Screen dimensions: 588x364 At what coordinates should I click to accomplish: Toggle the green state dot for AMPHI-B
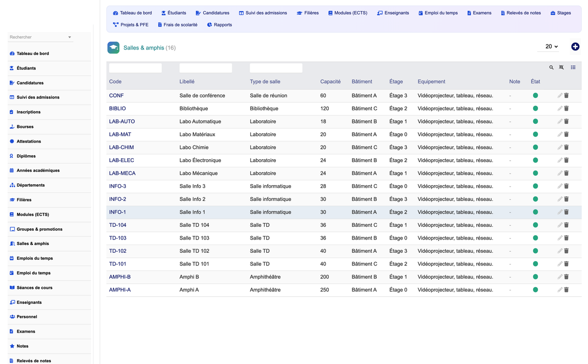[x=536, y=277]
